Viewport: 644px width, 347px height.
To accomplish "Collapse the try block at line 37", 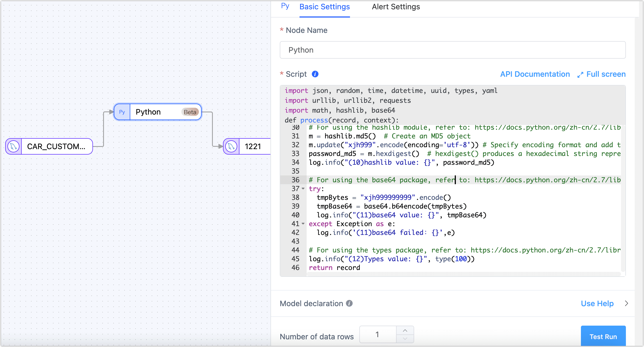I will point(303,189).
